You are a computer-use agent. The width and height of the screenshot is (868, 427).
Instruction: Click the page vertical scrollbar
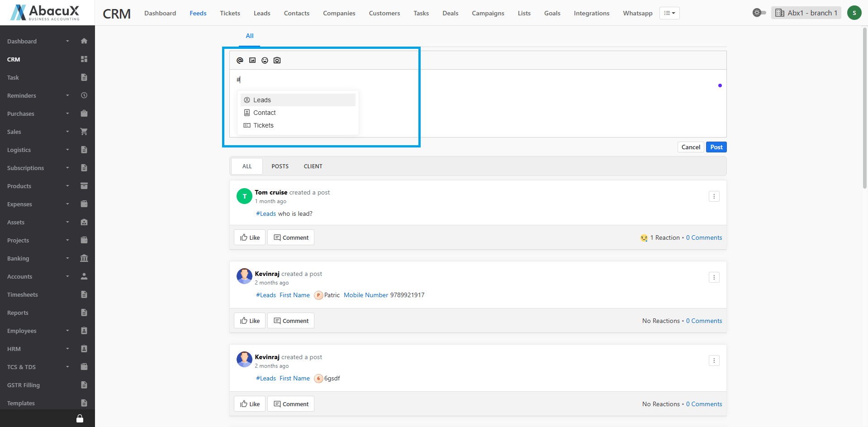tap(865, 109)
